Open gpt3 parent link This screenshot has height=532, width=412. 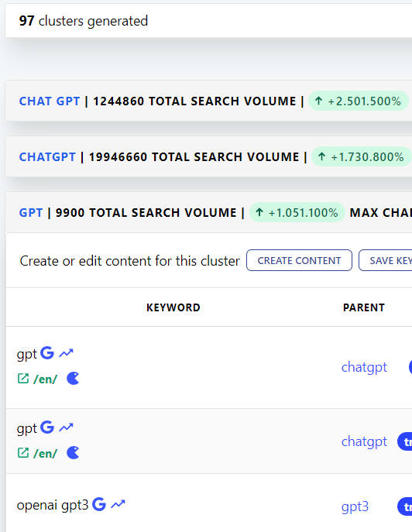pyautogui.click(x=355, y=506)
